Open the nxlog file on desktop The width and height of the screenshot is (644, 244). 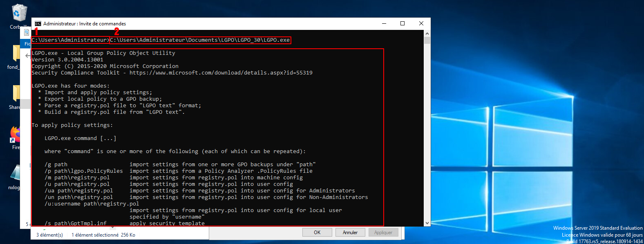point(16,173)
